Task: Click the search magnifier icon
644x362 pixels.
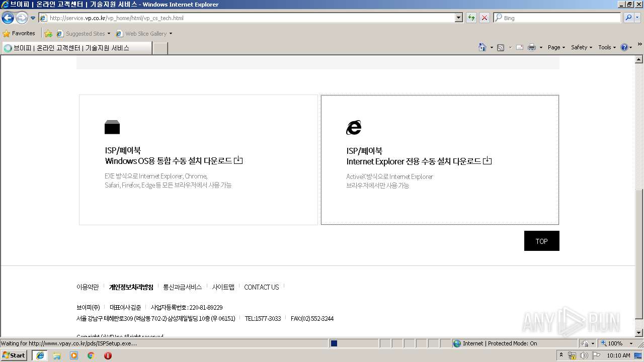Action: click(x=628, y=18)
